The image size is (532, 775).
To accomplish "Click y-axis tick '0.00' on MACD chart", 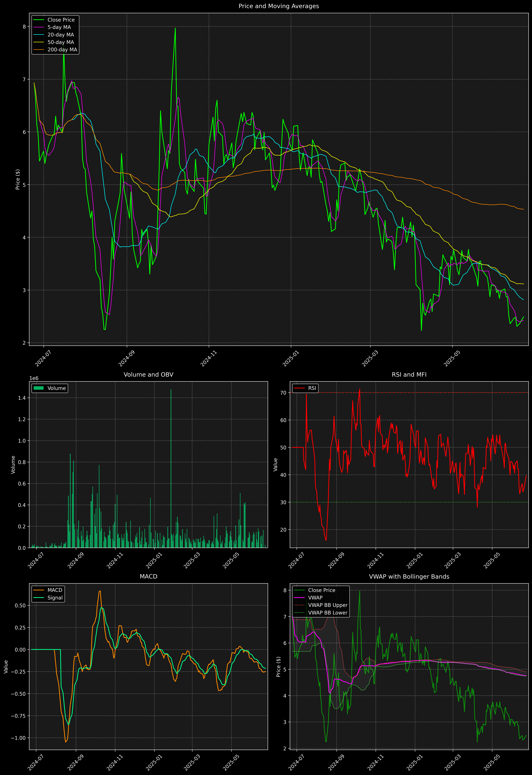I will [20, 650].
